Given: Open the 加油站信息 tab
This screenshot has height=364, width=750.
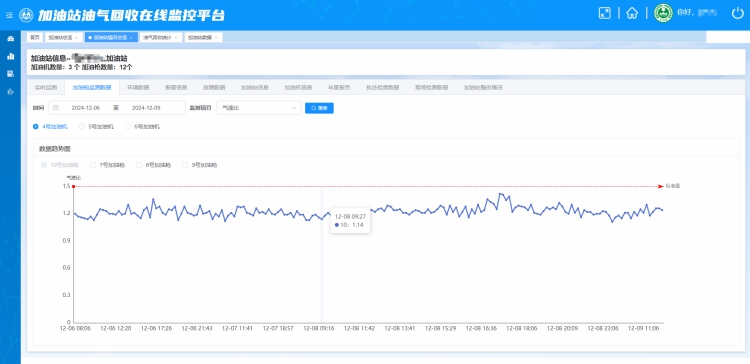Looking at the screenshot, I should [254, 88].
